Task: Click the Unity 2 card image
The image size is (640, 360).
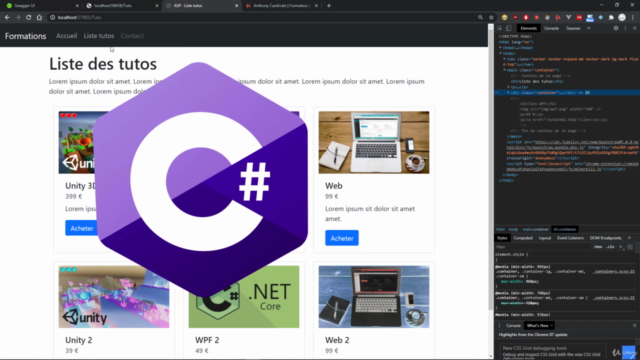Action: [x=114, y=297]
